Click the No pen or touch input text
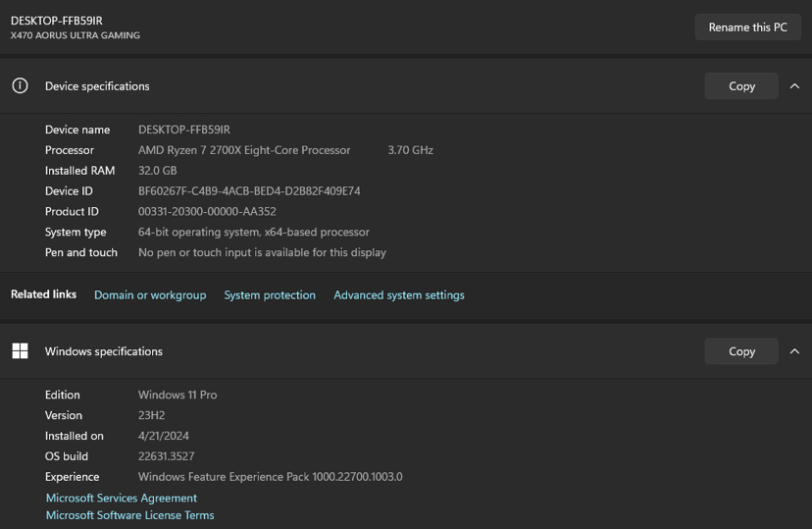 point(262,252)
